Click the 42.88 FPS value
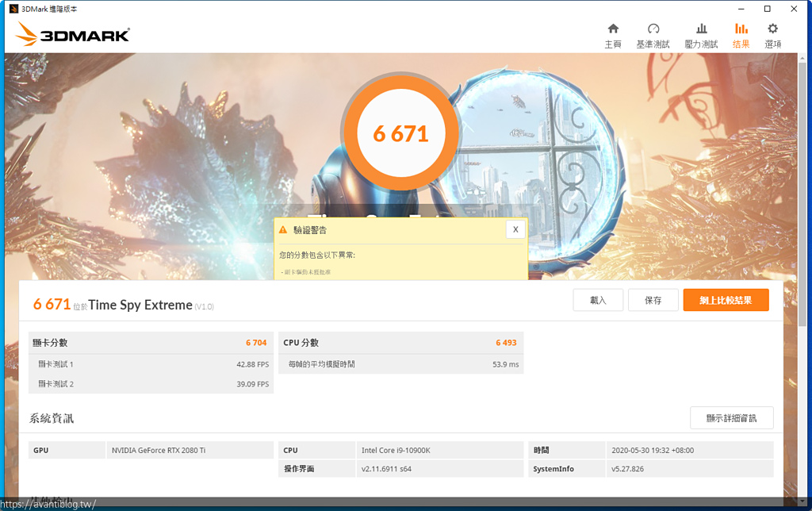Image resolution: width=812 pixels, height=511 pixels. [x=253, y=364]
